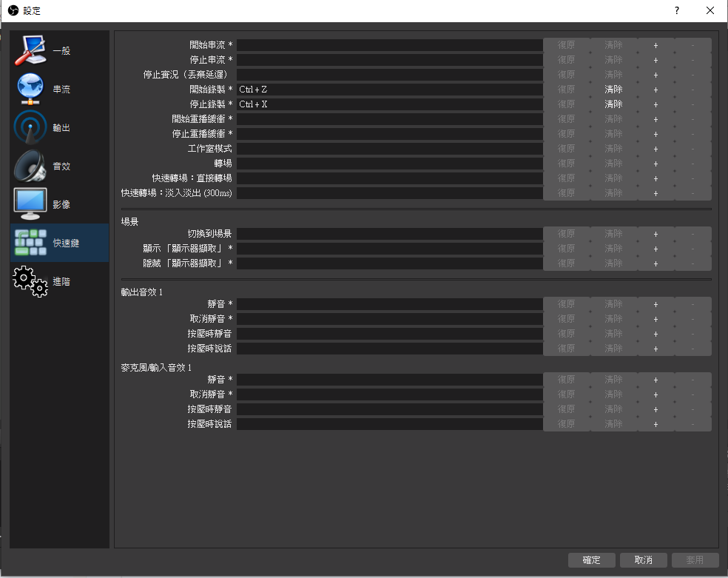Clear the 停止錄製 Ctrl+X hotkey with 清除
This screenshot has height=578, width=728.
point(613,104)
